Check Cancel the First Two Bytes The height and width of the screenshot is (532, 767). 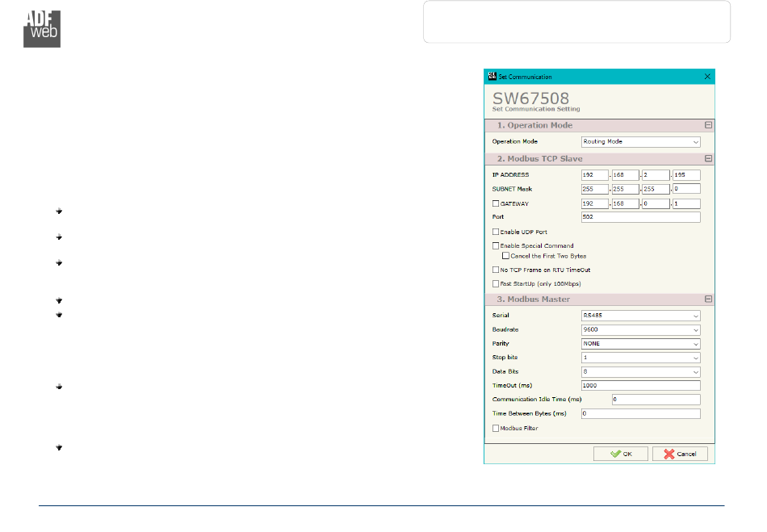(x=505, y=256)
